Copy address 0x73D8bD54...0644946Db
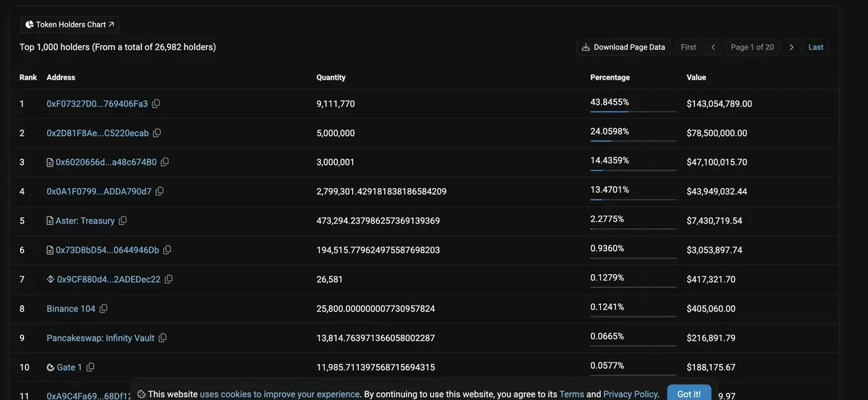The width and height of the screenshot is (868, 400). (167, 250)
